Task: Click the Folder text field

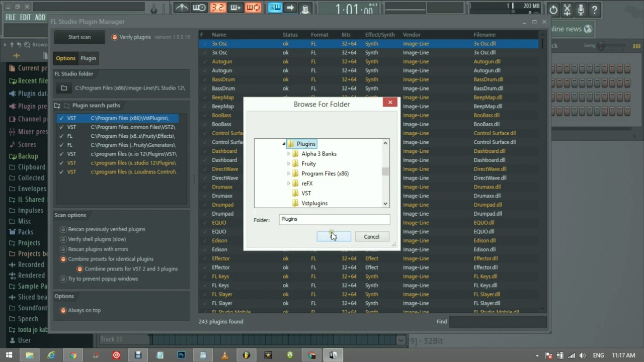Action: tap(335, 219)
